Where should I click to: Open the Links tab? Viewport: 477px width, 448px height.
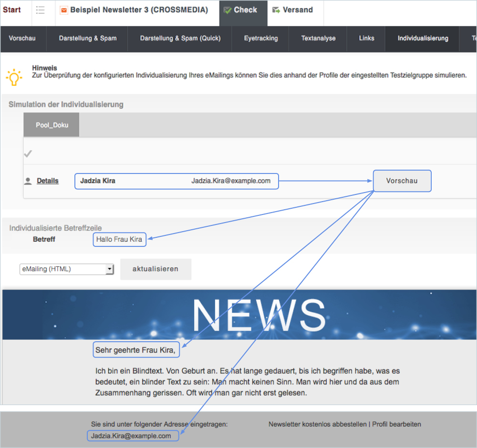point(367,39)
